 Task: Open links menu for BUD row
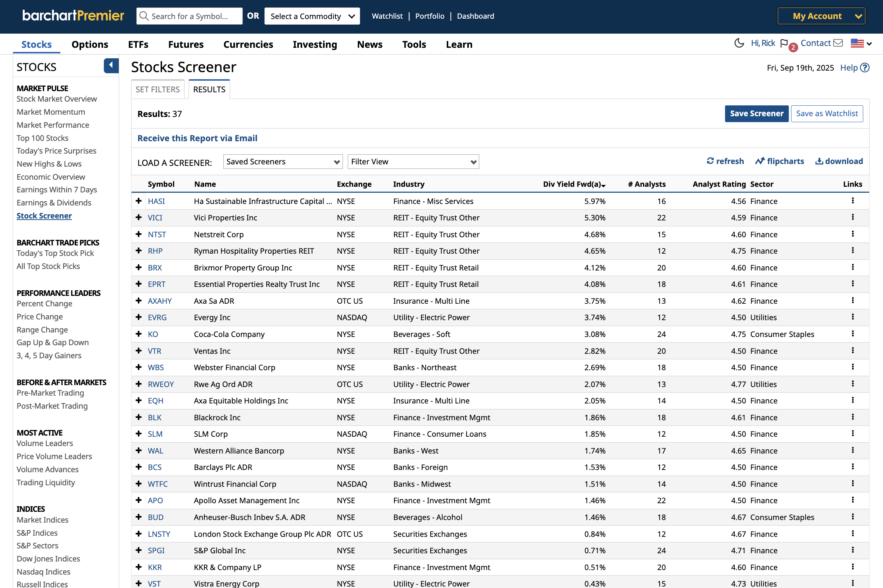coord(852,517)
